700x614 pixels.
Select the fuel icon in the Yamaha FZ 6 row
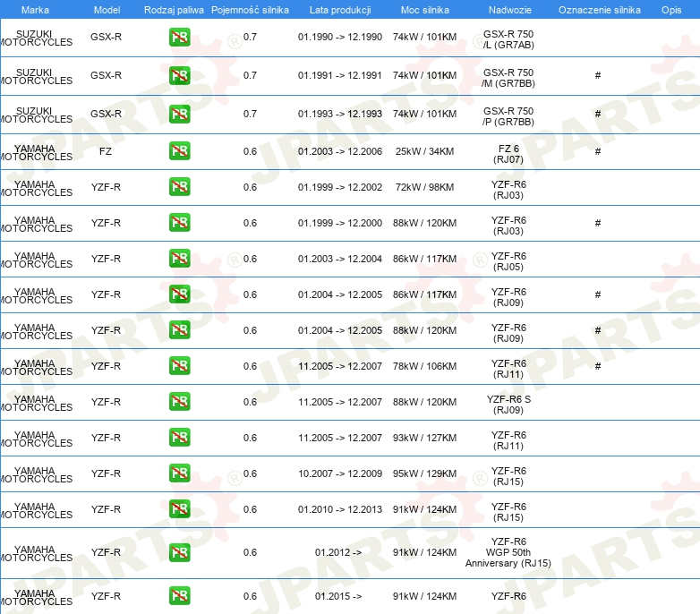[x=179, y=151]
